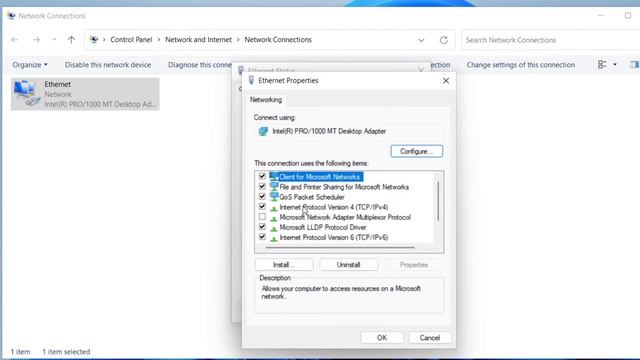Select the Ethernet adapter icon
Screen dimensions: 640x360
pyautogui.click(x=27, y=93)
